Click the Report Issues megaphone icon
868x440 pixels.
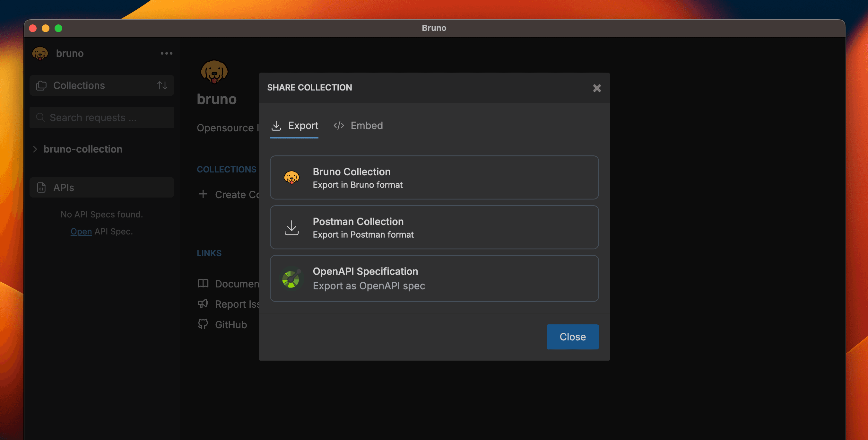(x=203, y=304)
